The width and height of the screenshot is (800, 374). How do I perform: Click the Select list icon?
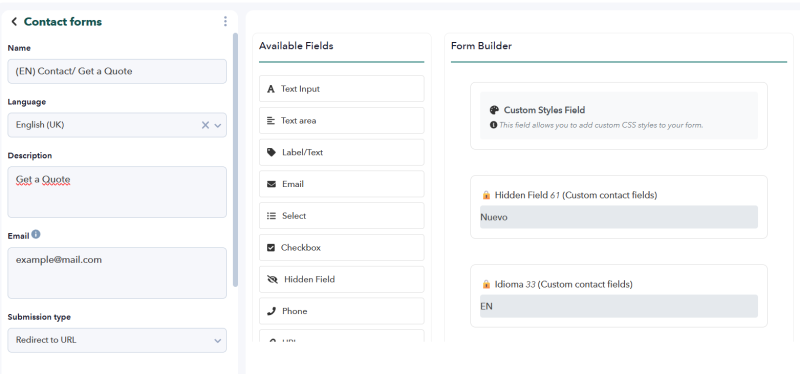pyautogui.click(x=271, y=216)
